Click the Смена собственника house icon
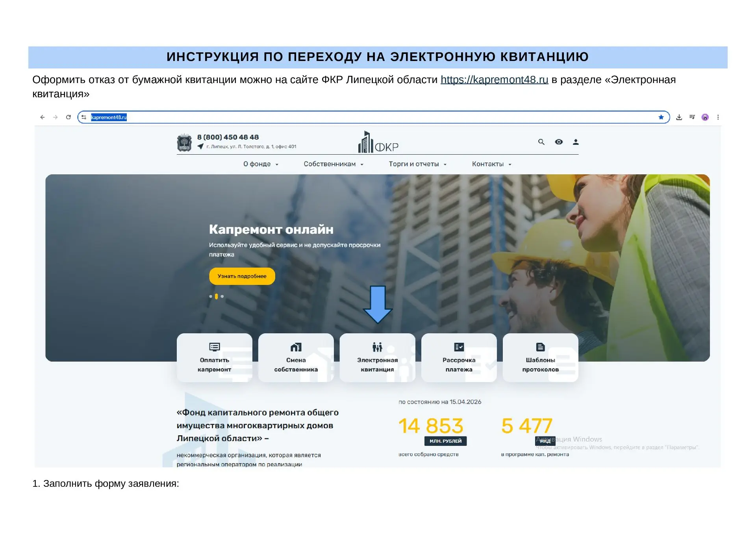This screenshot has height=534, width=756. click(x=296, y=347)
